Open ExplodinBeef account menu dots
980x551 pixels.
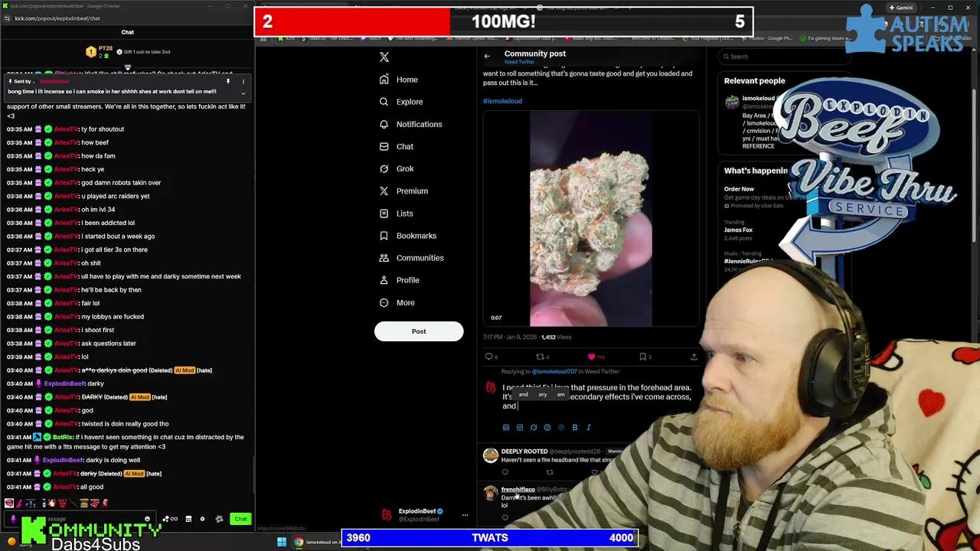[x=465, y=515]
